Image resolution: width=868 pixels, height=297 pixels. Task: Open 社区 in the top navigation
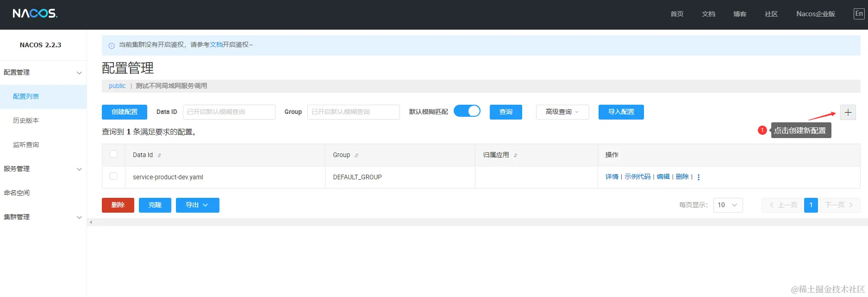click(x=771, y=14)
